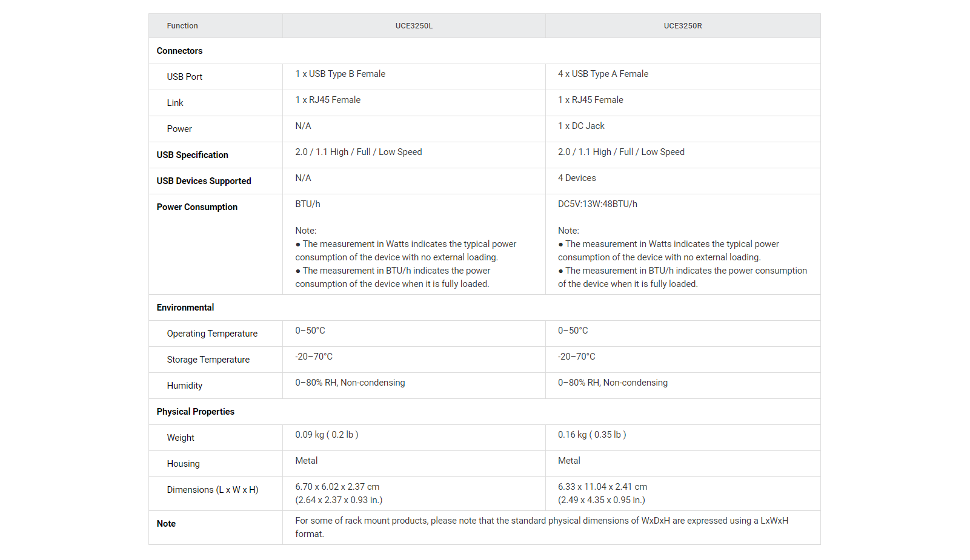Viewport: 970px width, 560px height.
Task: Click the USB Specification row label
Action: pyautogui.click(x=192, y=155)
